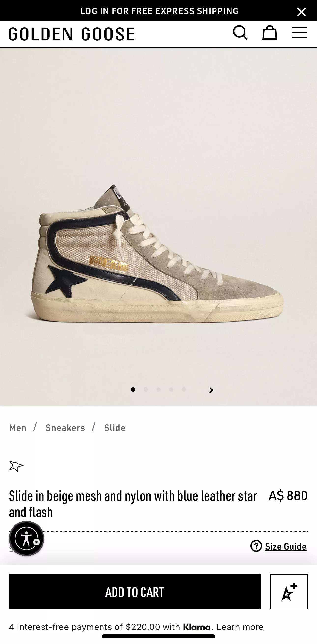Select the second carousel dot
This screenshot has height=644, width=317.
pos(146,389)
